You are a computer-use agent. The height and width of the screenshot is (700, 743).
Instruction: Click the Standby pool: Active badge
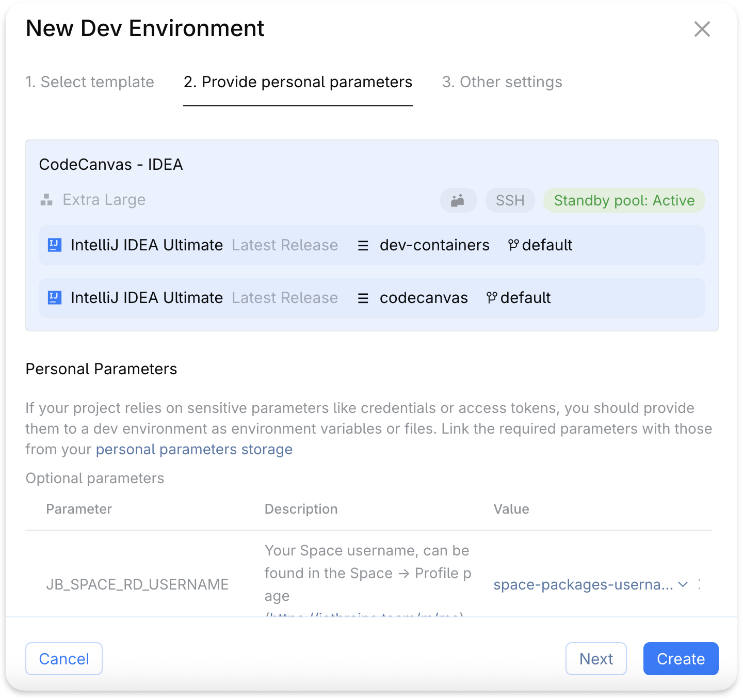tap(624, 200)
